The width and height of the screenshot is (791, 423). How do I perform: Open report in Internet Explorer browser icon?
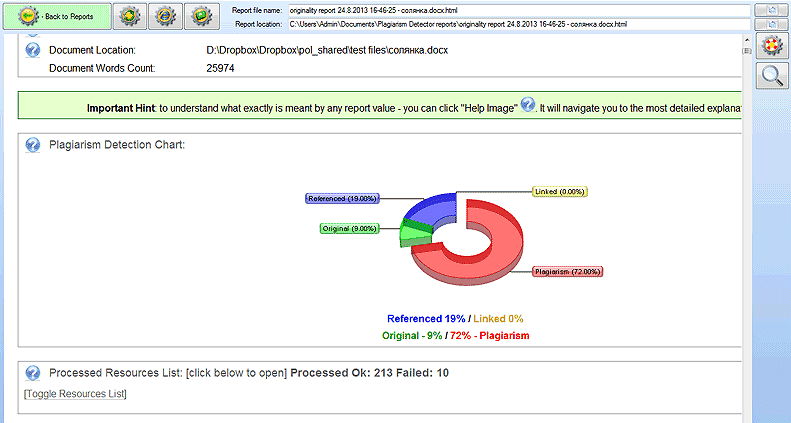168,16
